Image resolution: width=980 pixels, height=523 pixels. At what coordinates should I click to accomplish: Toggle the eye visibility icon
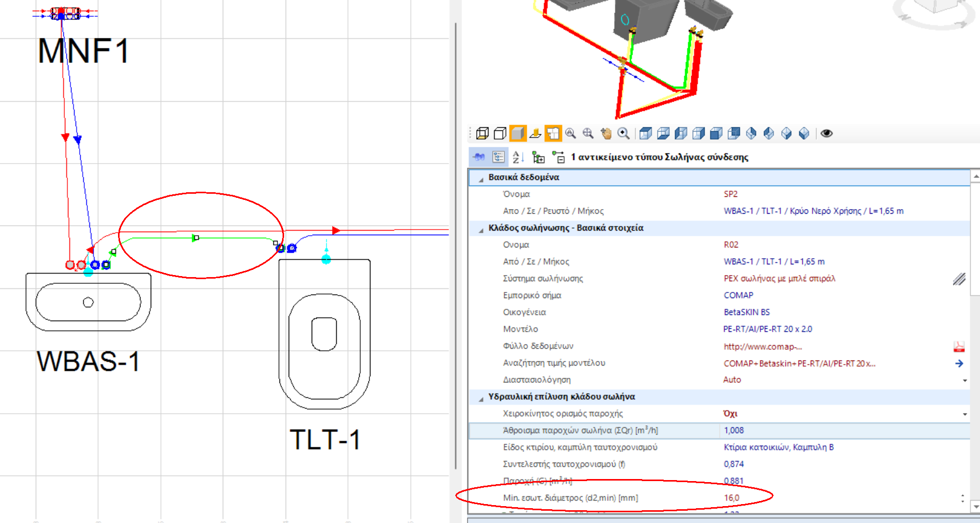click(x=826, y=133)
